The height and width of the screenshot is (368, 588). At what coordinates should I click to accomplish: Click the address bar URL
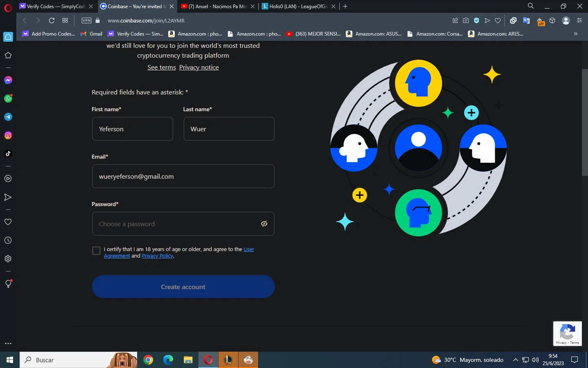pos(146,20)
